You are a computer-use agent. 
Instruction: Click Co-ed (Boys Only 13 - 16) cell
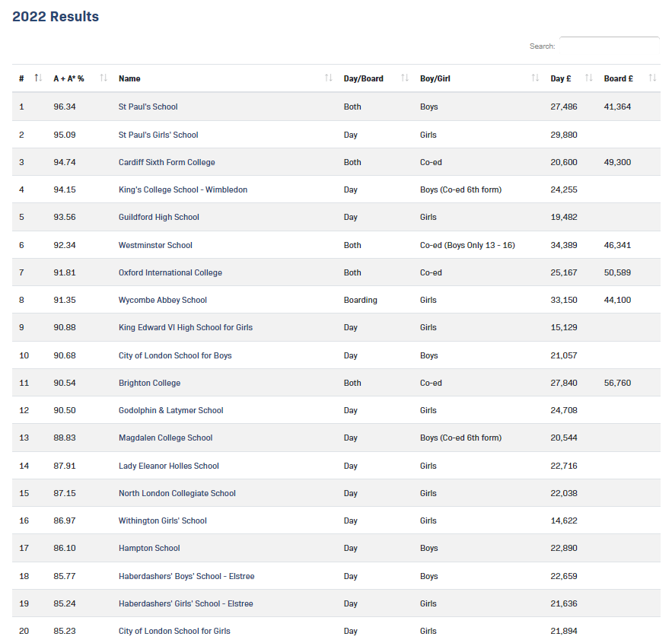point(467,246)
